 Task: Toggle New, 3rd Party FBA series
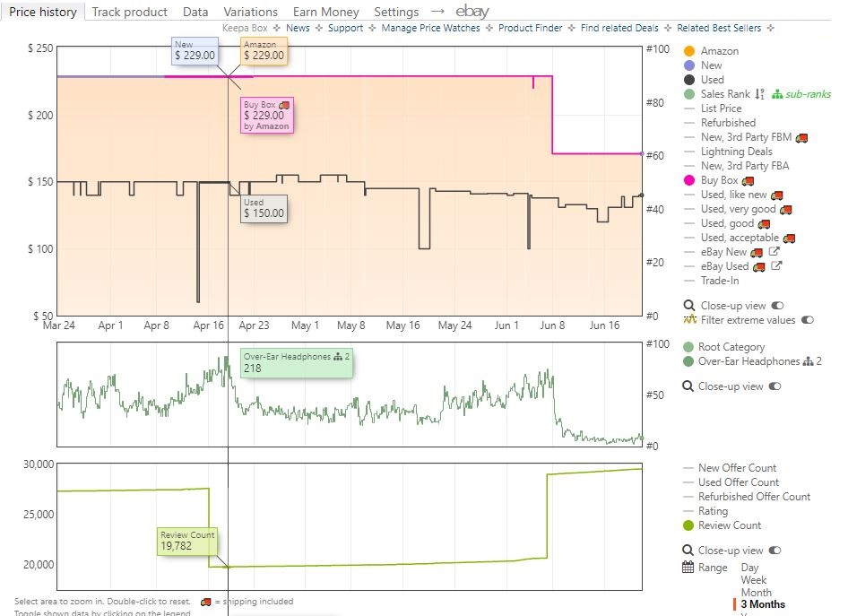click(745, 166)
